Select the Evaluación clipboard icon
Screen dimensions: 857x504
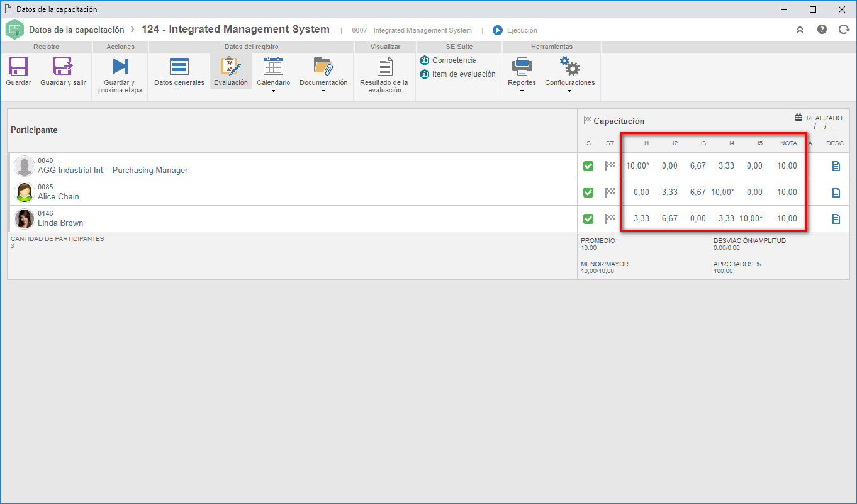[x=231, y=66]
